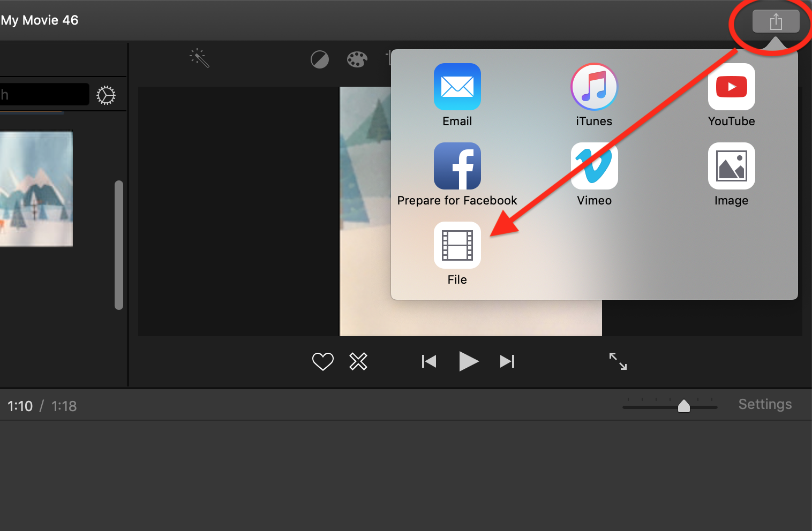Skip to next clip
The height and width of the screenshot is (531, 812).
(507, 362)
